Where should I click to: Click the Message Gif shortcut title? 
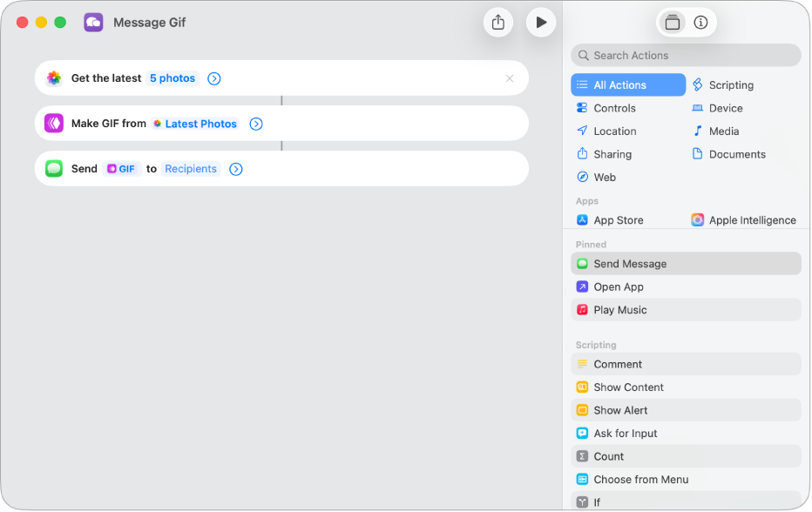[x=149, y=23]
